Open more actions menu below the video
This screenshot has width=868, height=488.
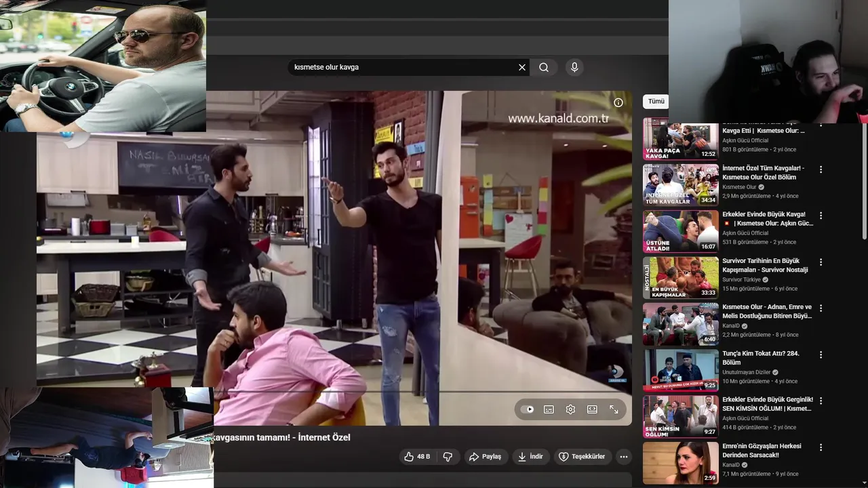(x=623, y=457)
